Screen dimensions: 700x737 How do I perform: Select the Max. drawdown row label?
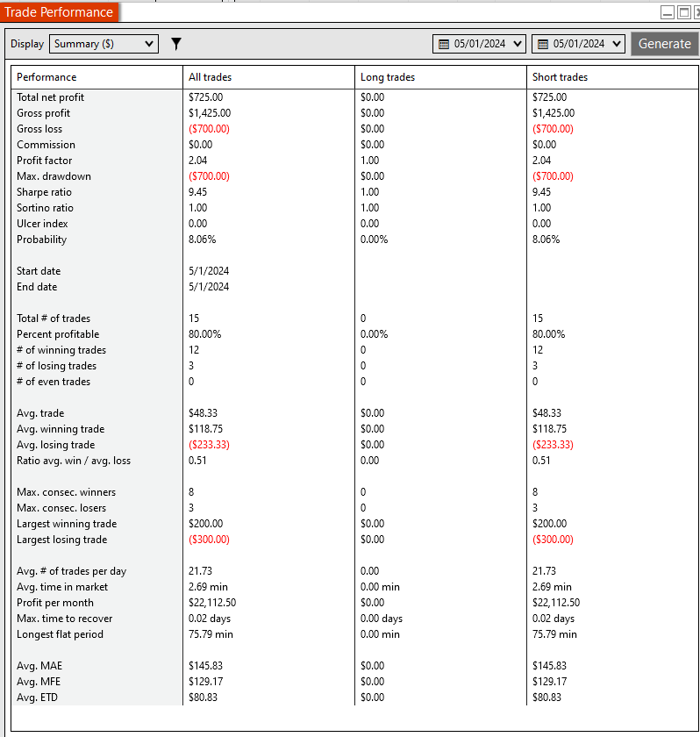(54, 176)
